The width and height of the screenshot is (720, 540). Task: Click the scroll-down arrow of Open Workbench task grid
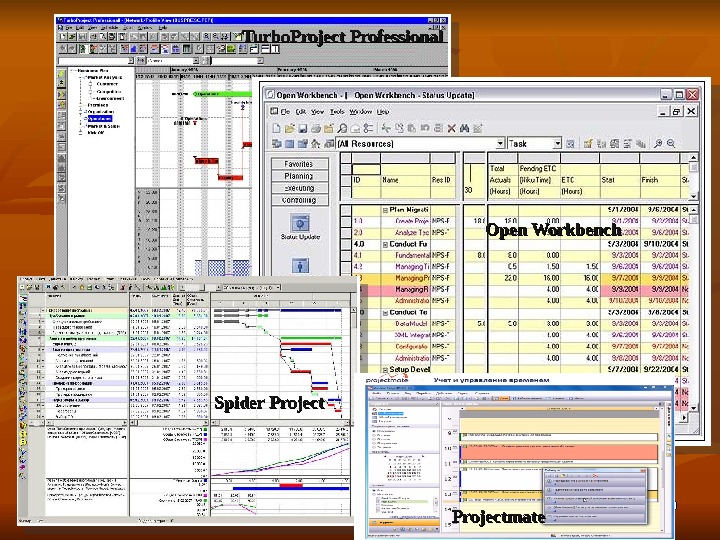[x=693, y=407]
